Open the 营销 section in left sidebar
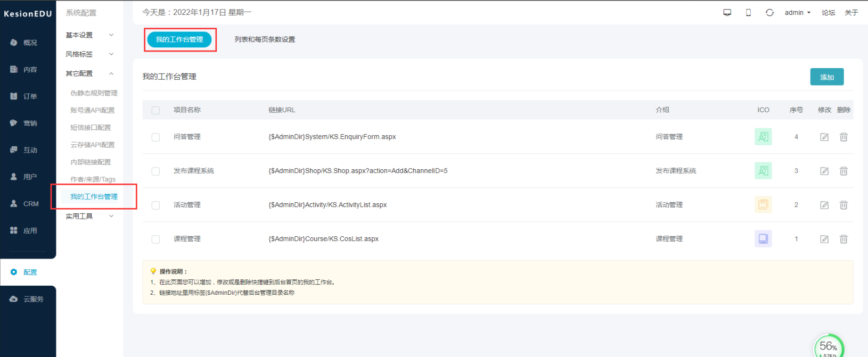Viewport: 868px width, 357px height. coord(24,123)
